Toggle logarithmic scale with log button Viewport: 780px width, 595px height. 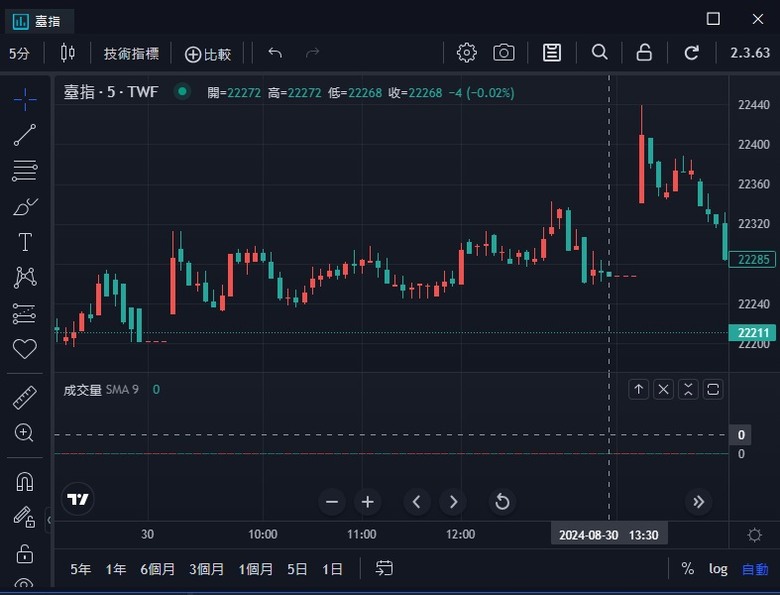point(718,569)
